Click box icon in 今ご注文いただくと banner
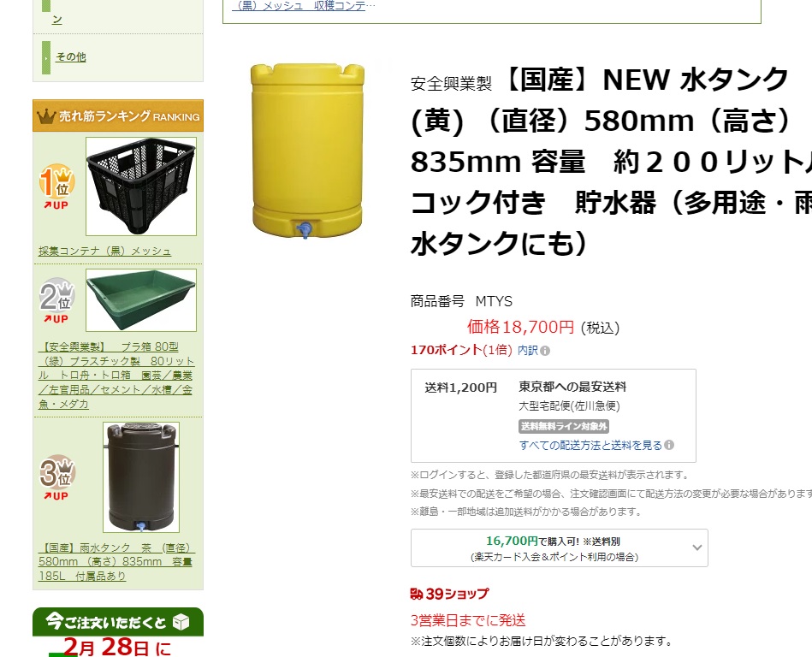Viewport: 812px width, 657px height. [x=181, y=622]
